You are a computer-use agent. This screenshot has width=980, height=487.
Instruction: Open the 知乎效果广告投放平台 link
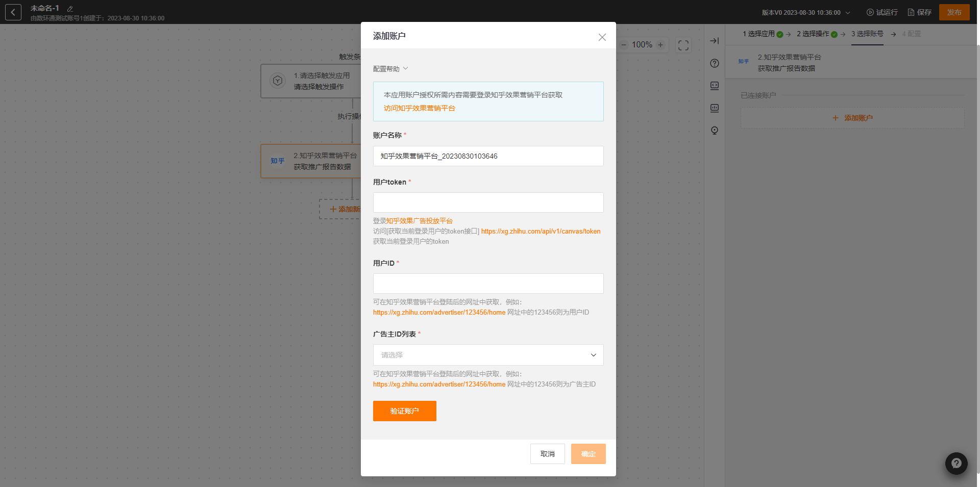tap(419, 221)
